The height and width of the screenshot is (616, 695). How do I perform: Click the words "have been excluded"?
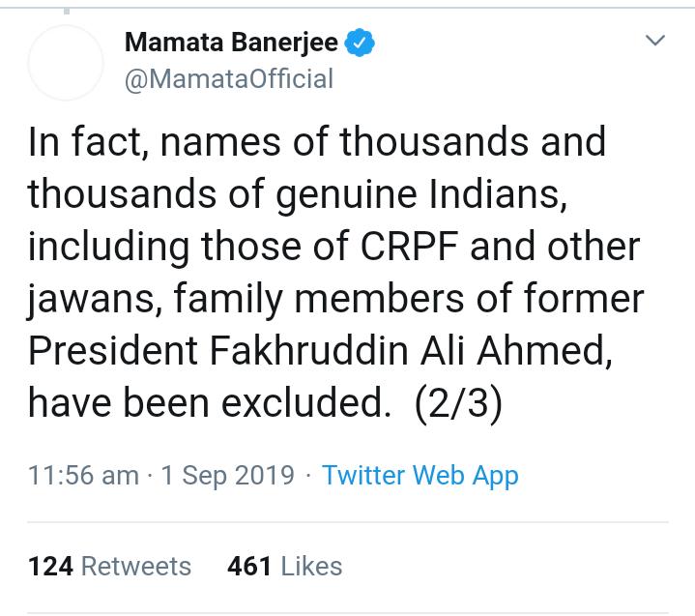[x=210, y=403]
